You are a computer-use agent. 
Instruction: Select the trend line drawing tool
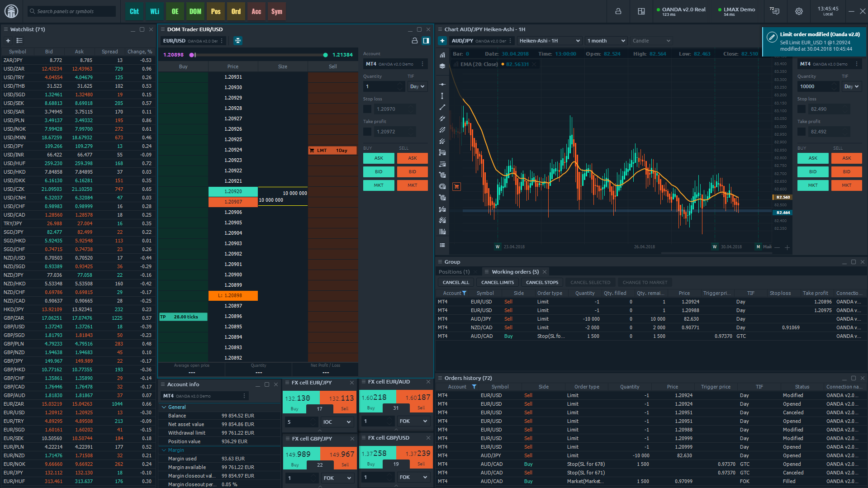tap(442, 107)
